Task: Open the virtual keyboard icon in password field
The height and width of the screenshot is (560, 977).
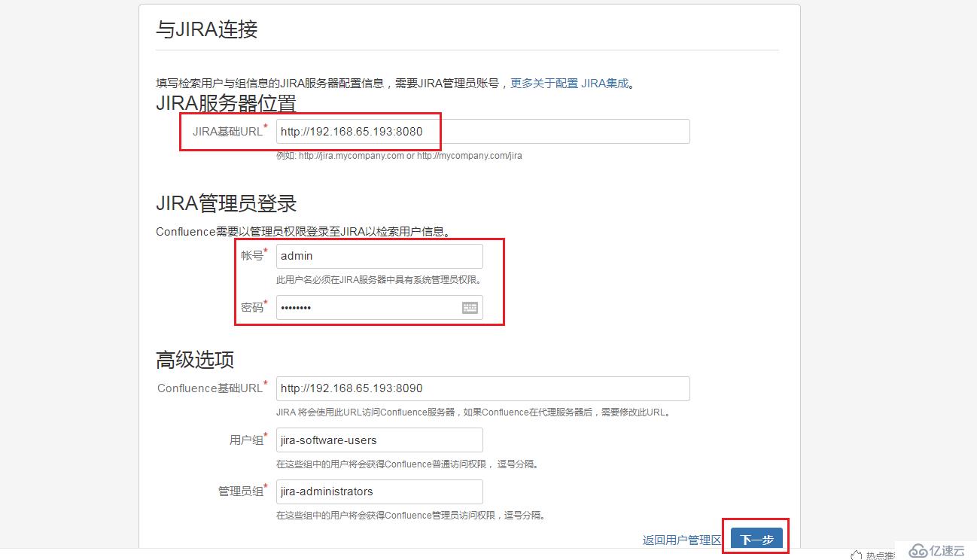Action: coord(470,307)
